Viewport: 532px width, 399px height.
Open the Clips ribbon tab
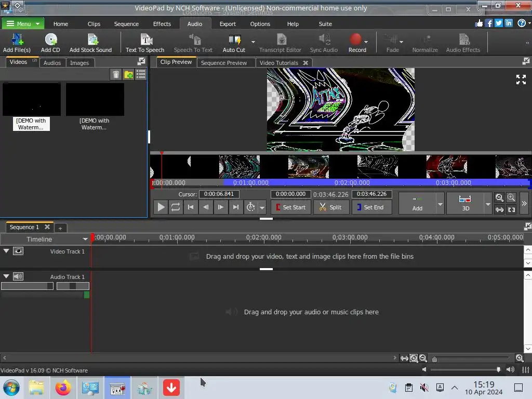[94, 24]
